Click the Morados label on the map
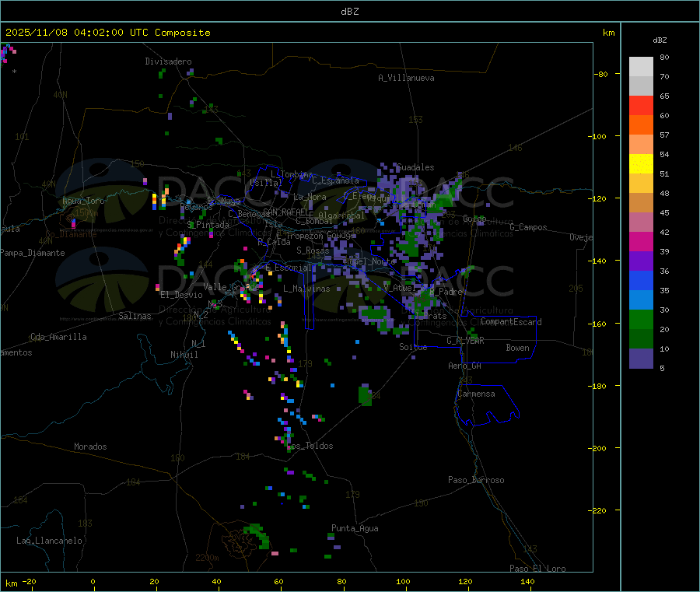The image size is (700, 592). [x=90, y=447]
